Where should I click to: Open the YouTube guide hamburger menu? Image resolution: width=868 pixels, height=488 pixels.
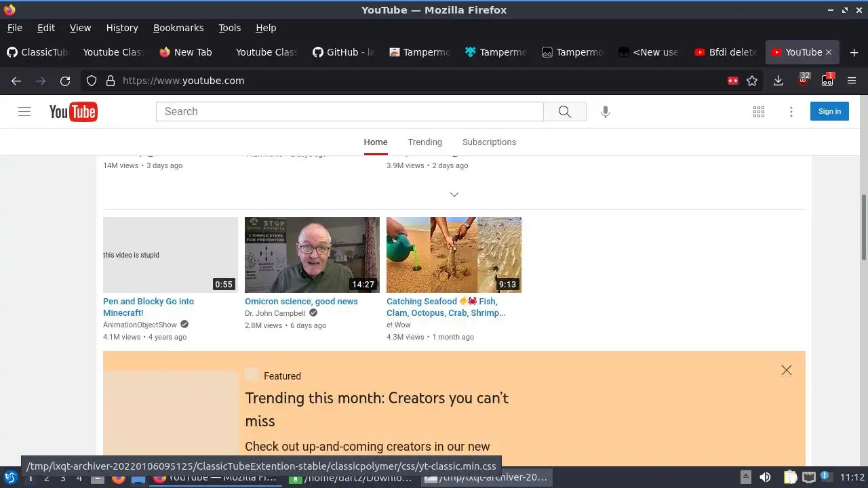(x=24, y=112)
